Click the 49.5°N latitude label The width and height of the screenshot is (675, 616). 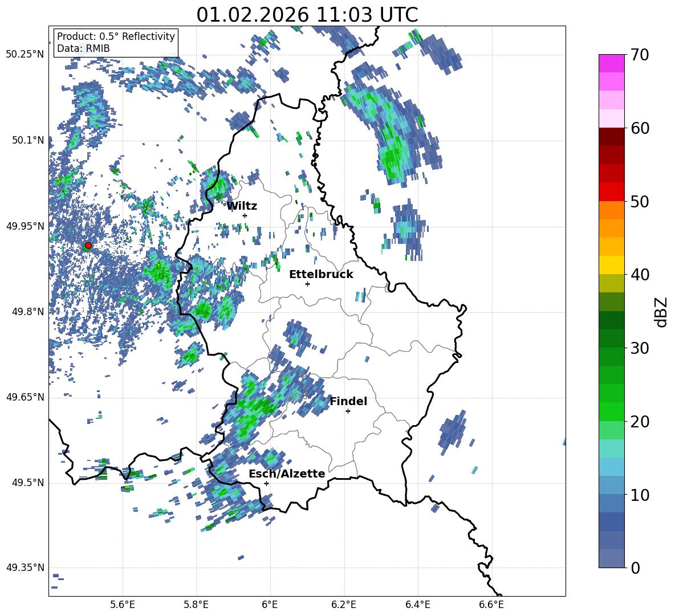tap(29, 483)
